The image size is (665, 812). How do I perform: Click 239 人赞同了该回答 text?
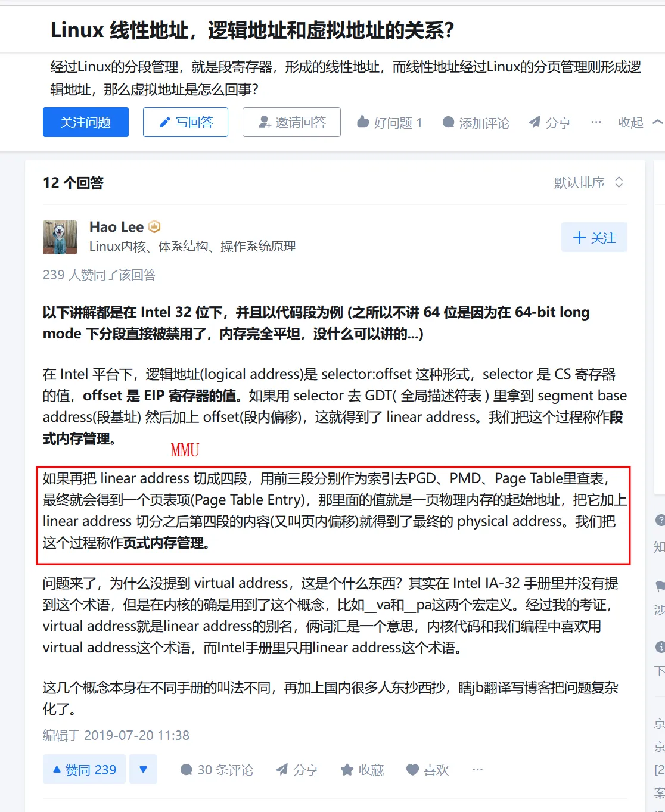coord(100,275)
